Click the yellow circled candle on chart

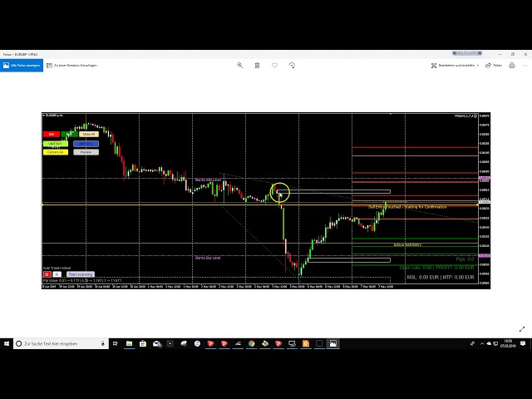[279, 193]
